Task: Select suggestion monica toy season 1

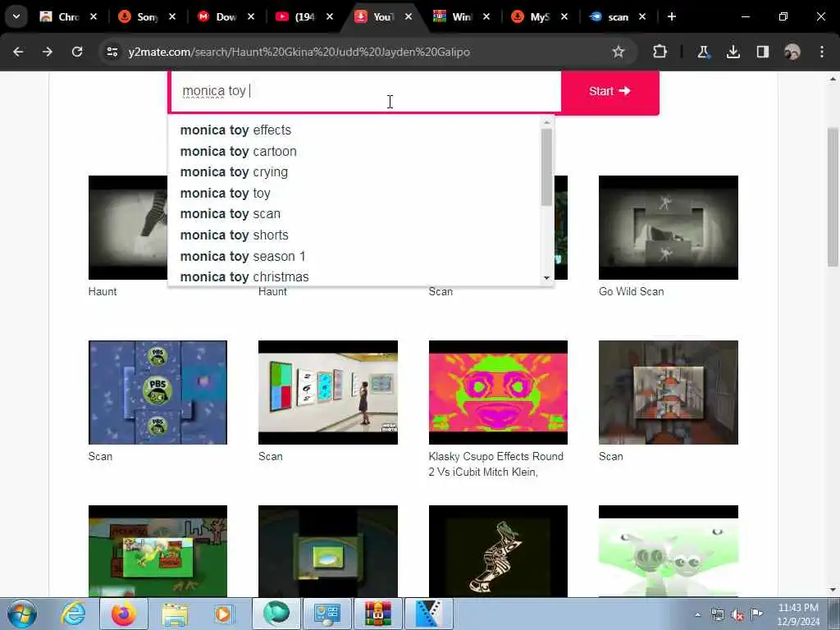Action: [x=354, y=256]
